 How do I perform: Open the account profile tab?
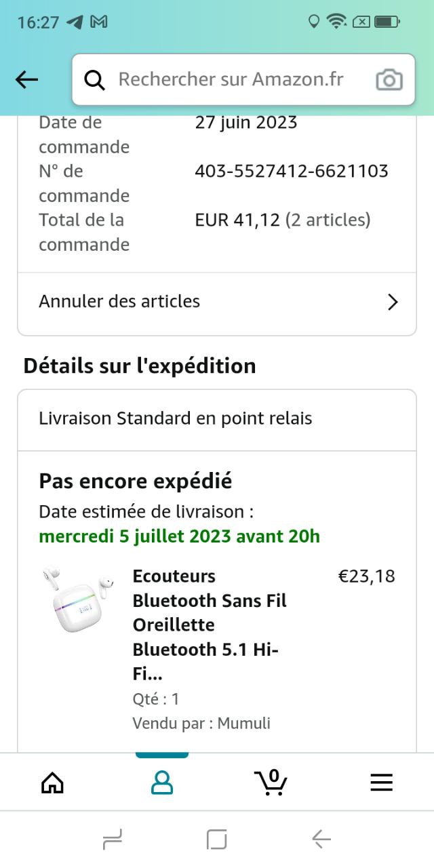[x=161, y=783]
